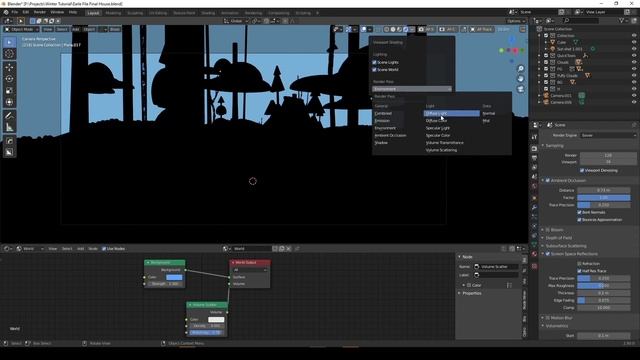
Task: Select the Annotate tool
Action: [x=9, y=116]
